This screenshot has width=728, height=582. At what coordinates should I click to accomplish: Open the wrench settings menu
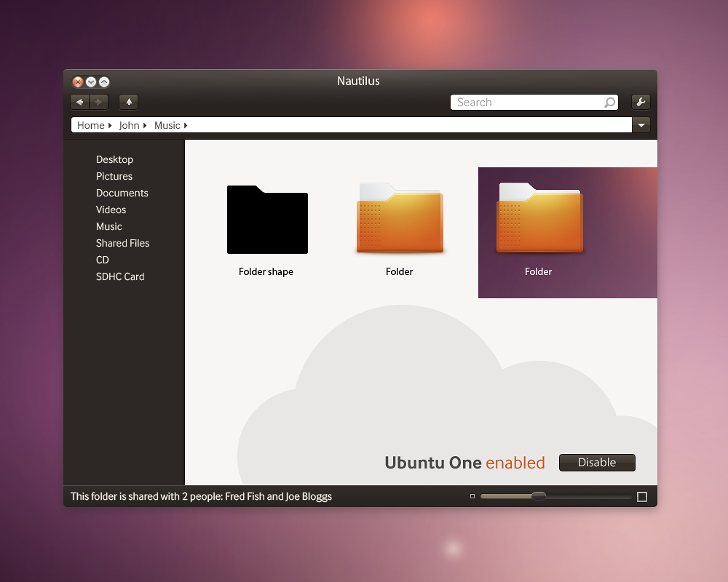[x=641, y=102]
